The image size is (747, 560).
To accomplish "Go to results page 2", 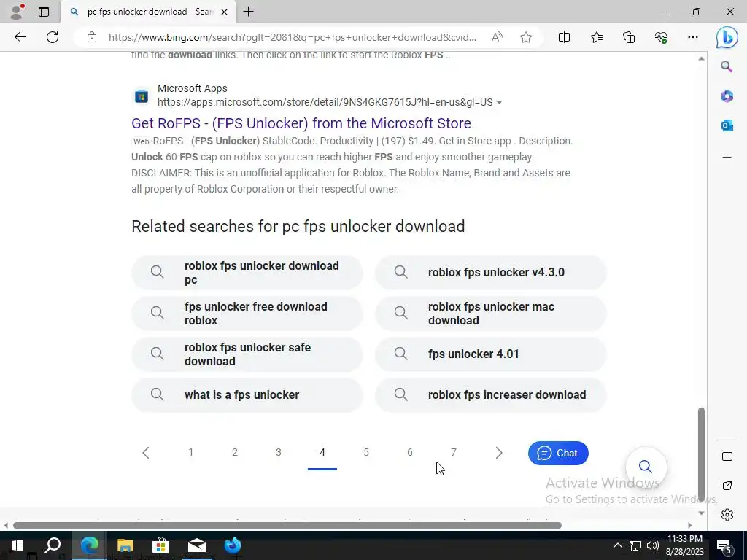I will tap(234, 452).
